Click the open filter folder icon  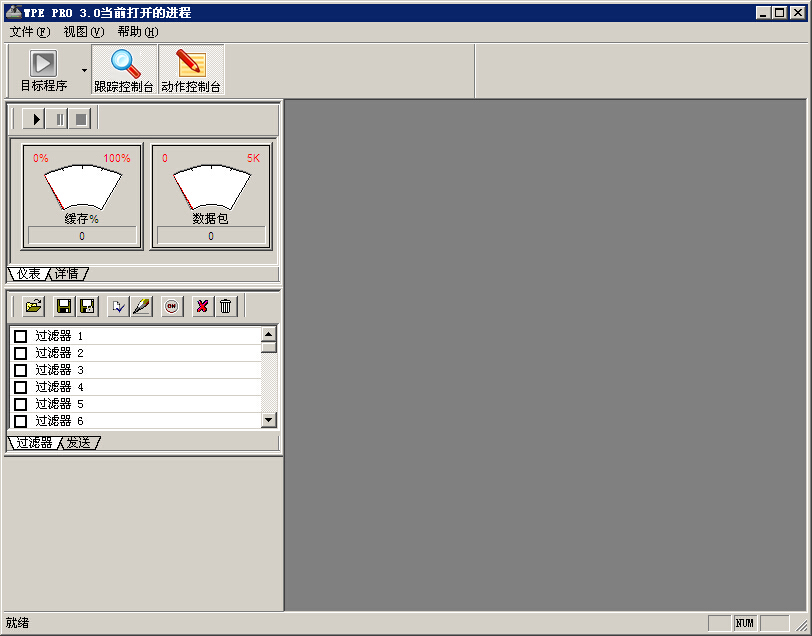(x=34, y=307)
